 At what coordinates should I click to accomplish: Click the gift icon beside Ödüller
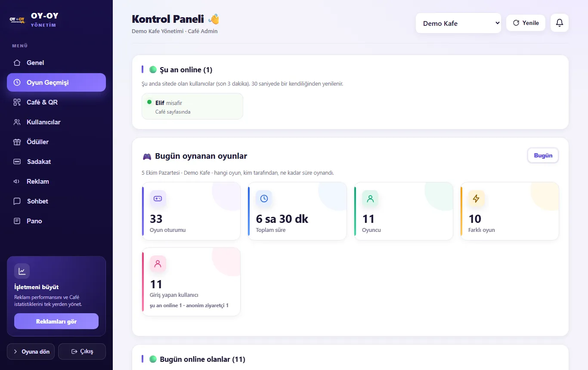click(x=17, y=142)
